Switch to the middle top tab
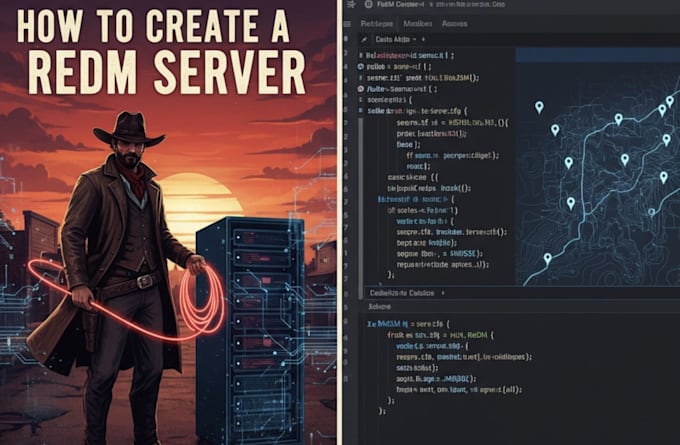Viewport: 680px width, 445px height. (418, 24)
